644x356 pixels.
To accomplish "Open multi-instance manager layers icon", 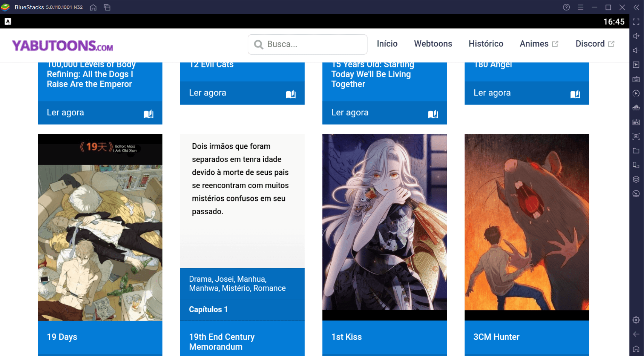I will 636,179.
